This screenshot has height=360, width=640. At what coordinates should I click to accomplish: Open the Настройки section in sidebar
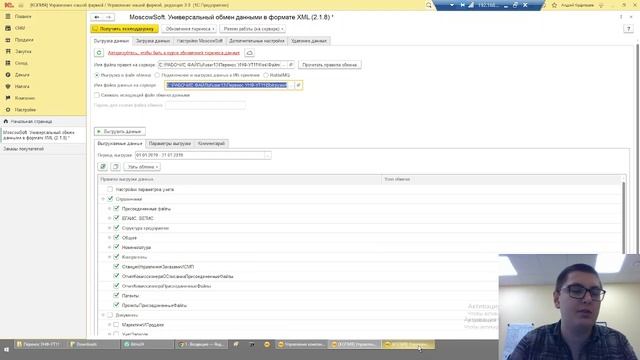coord(25,110)
